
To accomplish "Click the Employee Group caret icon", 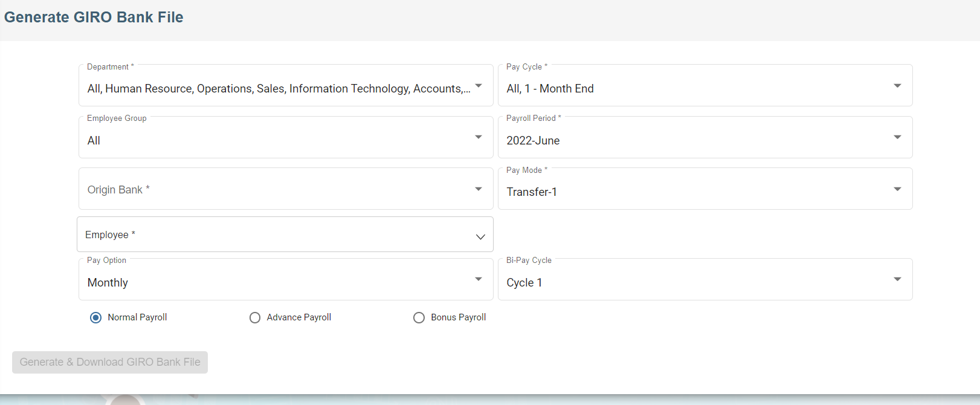I will pos(479,137).
